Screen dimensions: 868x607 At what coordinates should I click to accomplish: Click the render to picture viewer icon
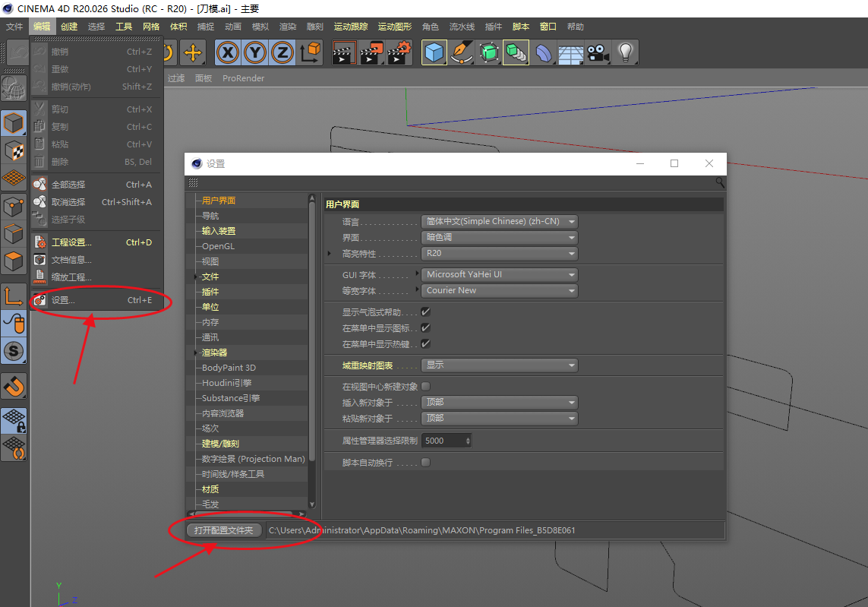click(x=371, y=52)
